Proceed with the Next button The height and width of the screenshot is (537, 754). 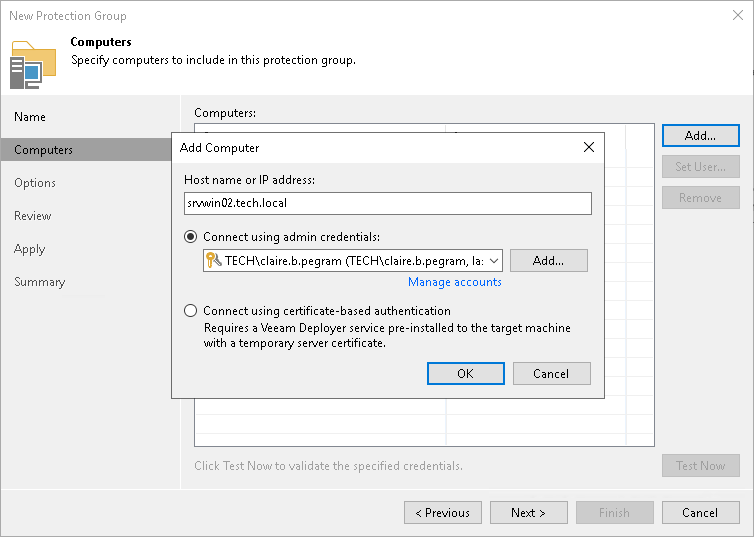point(528,512)
